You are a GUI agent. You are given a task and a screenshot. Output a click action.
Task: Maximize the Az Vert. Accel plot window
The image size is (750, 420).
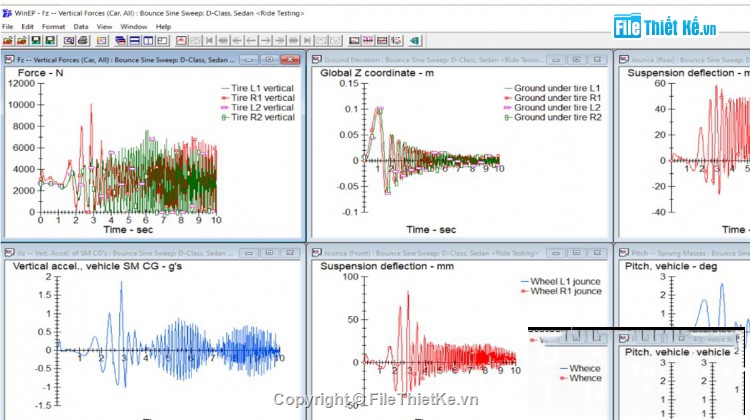pyautogui.click(x=269, y=253)
